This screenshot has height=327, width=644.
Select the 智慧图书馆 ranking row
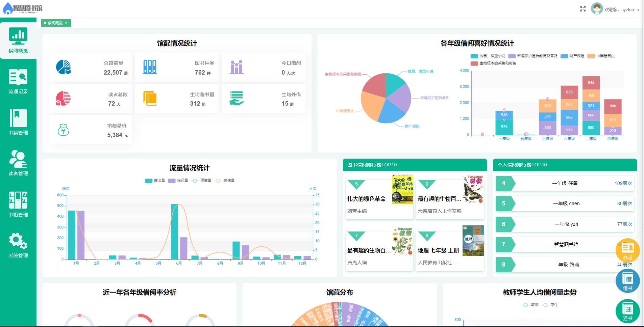(565, 244)
